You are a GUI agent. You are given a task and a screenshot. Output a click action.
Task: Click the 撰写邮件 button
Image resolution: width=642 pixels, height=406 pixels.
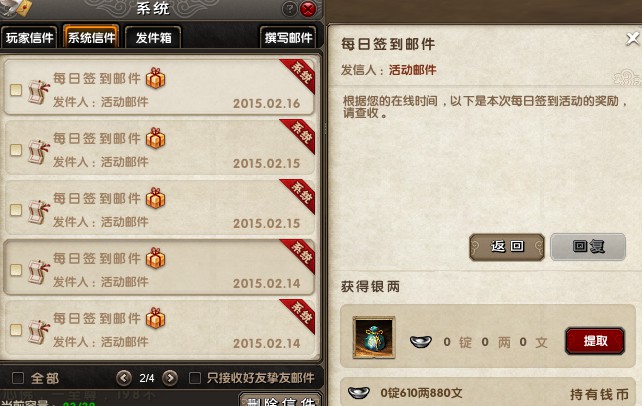[x=288, y=37]
